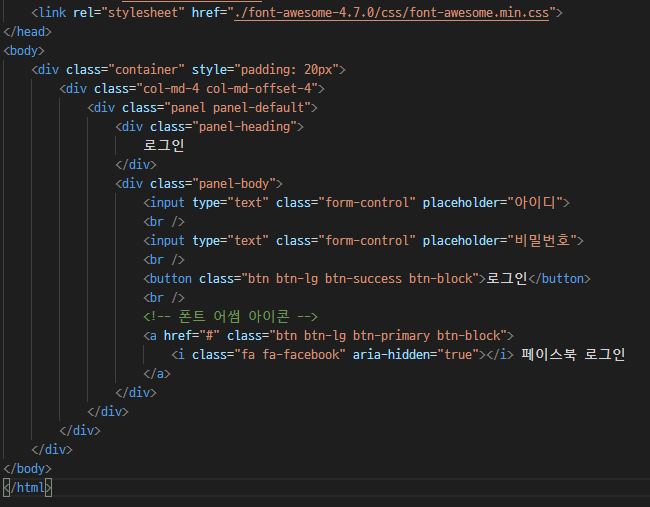The width and height of the screenshot is (650, 507).
Task: Click the closing </body> tag
Action: (x=27, y=468)
